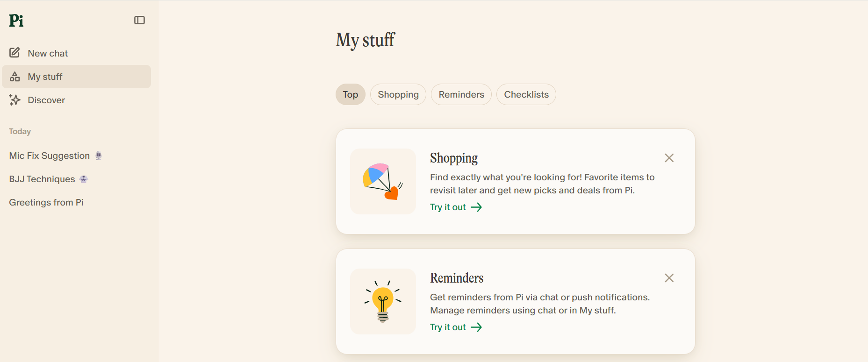This screenshot has height=362, width=868.
Task: Select the Top filter tab
Action: (351, 94)
